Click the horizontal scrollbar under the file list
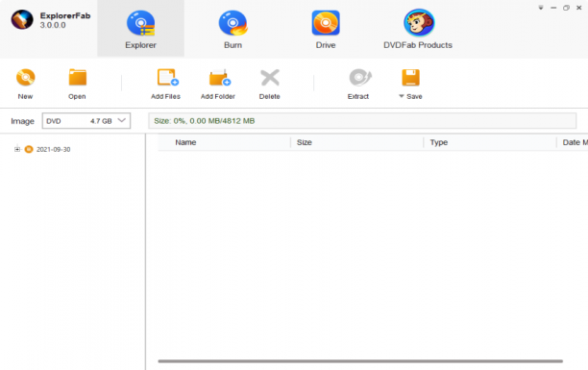Image resolution: width=588 pixels, height=370 pixels. tap(360, 361)
